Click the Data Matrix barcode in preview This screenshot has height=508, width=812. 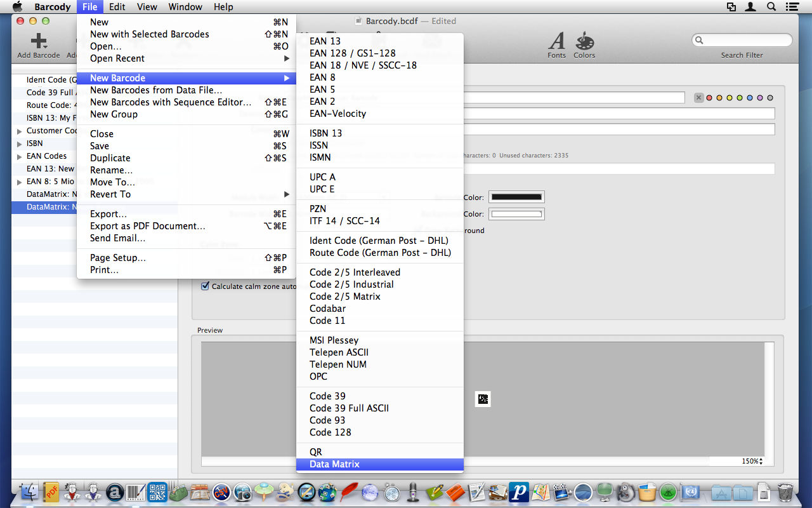coord(483,399)
